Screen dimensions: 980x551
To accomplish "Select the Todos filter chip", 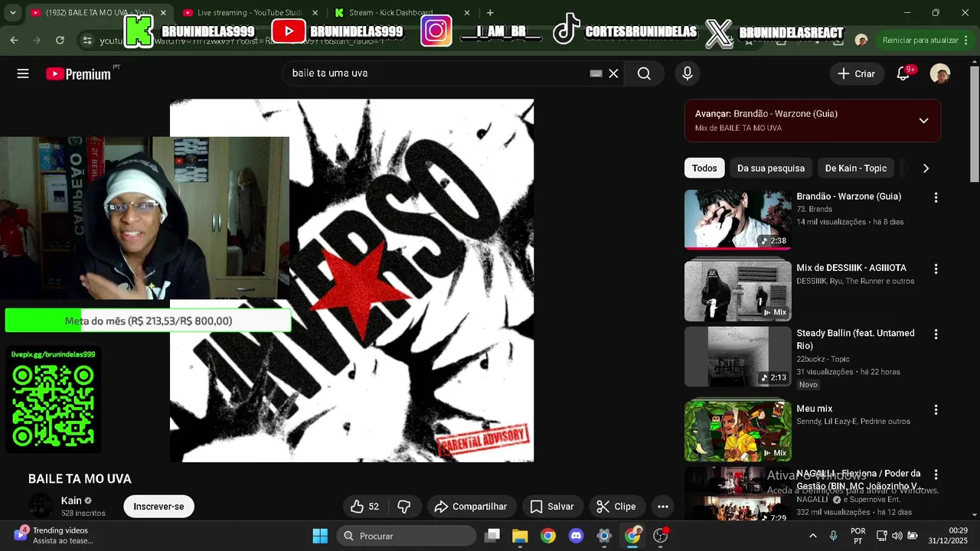I will (x=704, y=168).
